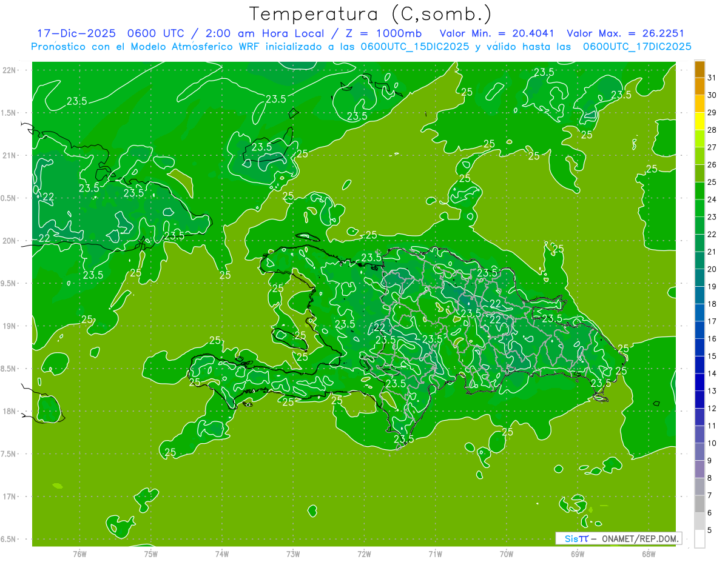Viewport: 728px width, 562px height.
Task: Click the legend scale label '13'
Action: tap(712, 391)
